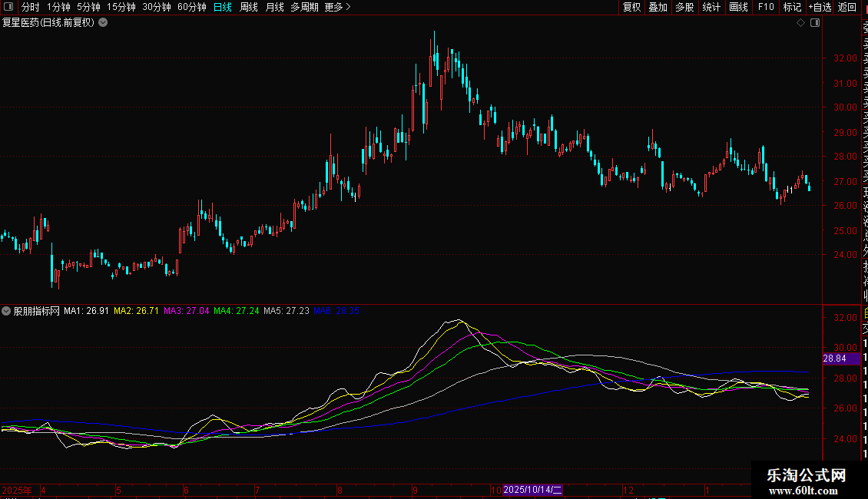
Task: Toggle the left sidebar panel icon
Action: click(8, 7)
